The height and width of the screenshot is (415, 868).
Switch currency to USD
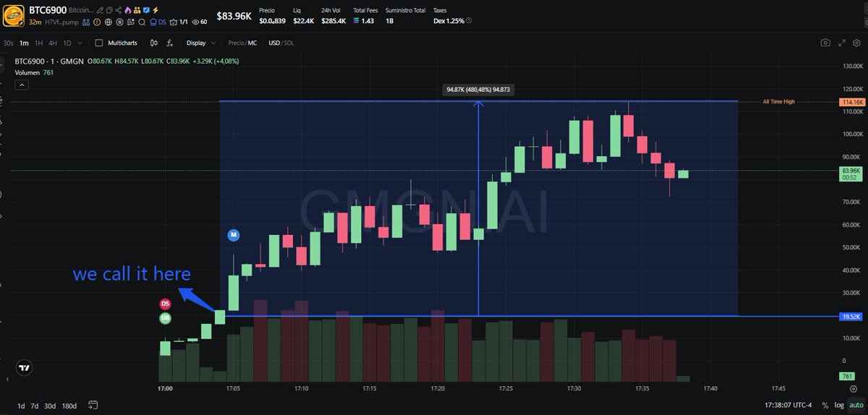click(274, 43)
